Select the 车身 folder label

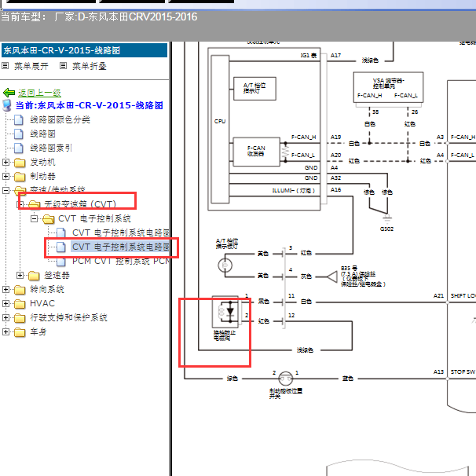(x=38, y=332)
